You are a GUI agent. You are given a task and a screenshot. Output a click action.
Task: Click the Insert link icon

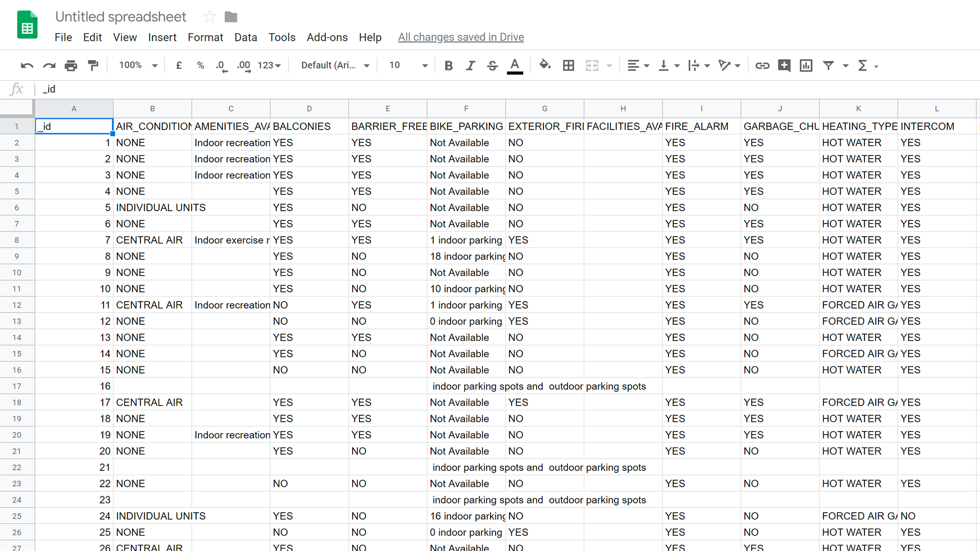coord(762,65)
